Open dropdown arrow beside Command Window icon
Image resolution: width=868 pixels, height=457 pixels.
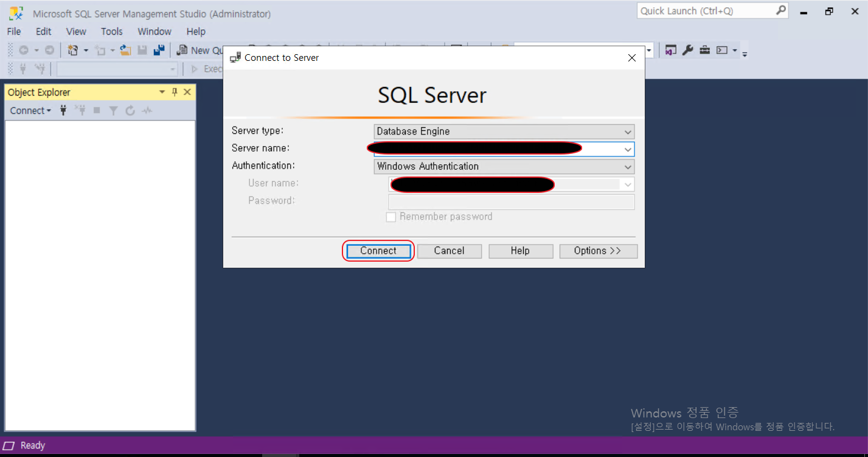735,51
